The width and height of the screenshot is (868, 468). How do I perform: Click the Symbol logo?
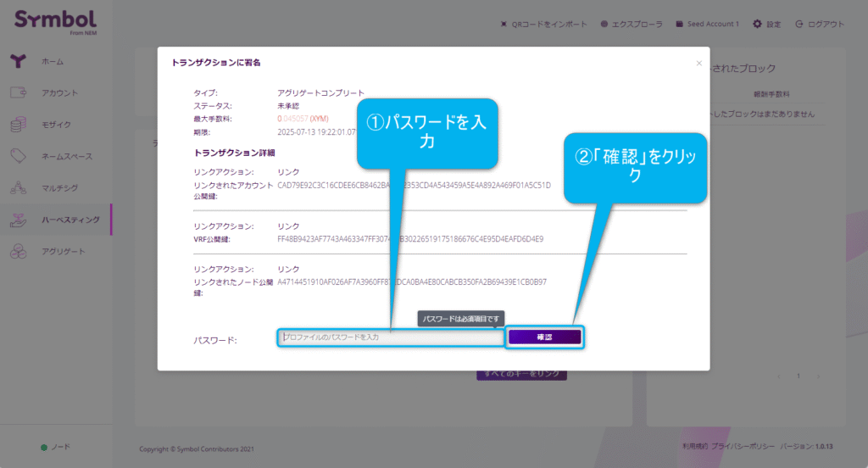(x=55, y=22)
